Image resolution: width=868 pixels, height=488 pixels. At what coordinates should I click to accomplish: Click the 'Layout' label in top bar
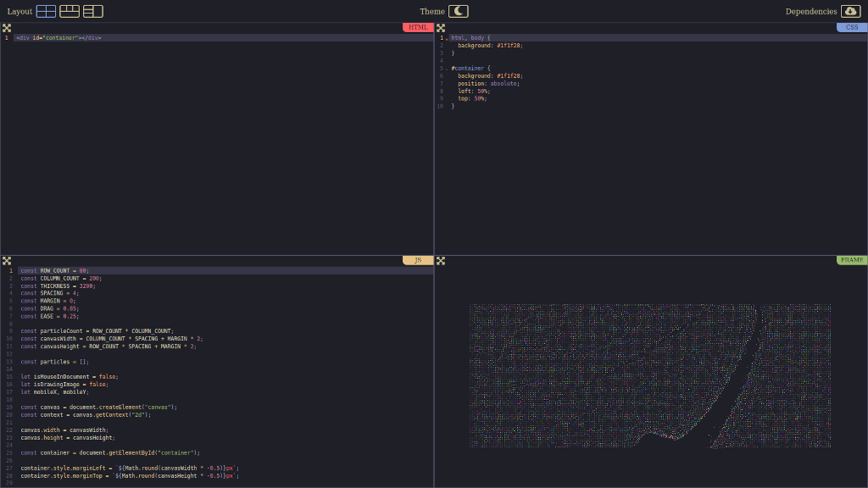click(20, 12)
